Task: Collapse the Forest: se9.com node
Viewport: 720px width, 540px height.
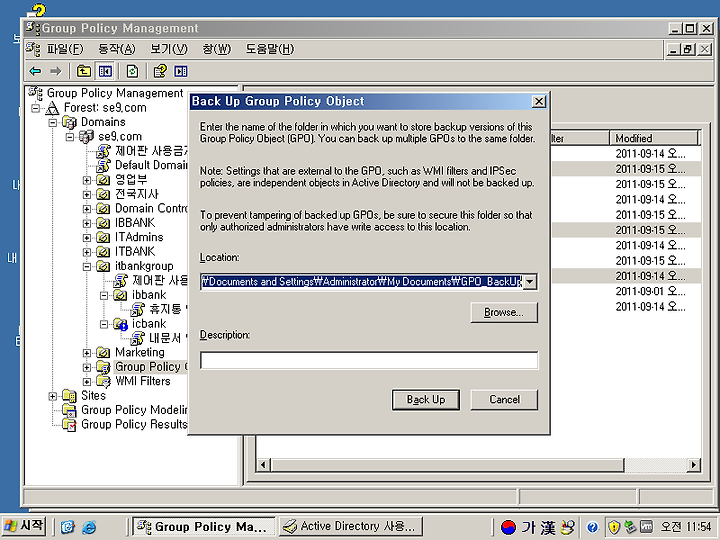Action: (x=35, y=108)
